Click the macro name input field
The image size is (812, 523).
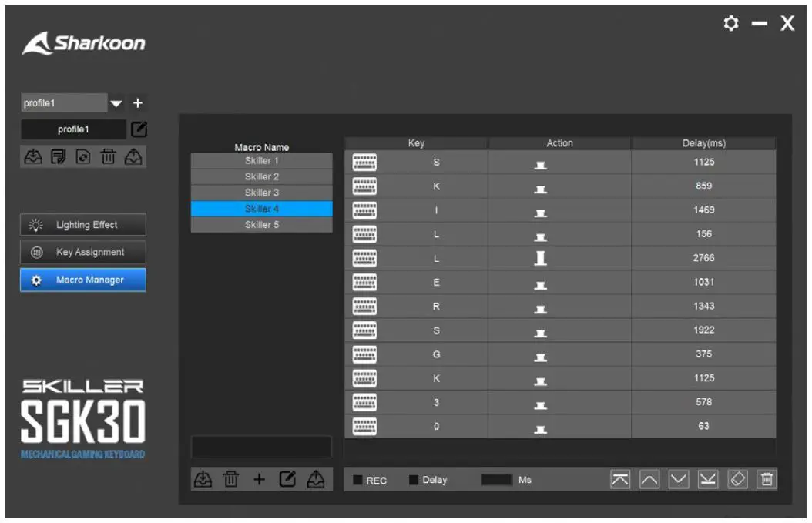coord(261,447)
